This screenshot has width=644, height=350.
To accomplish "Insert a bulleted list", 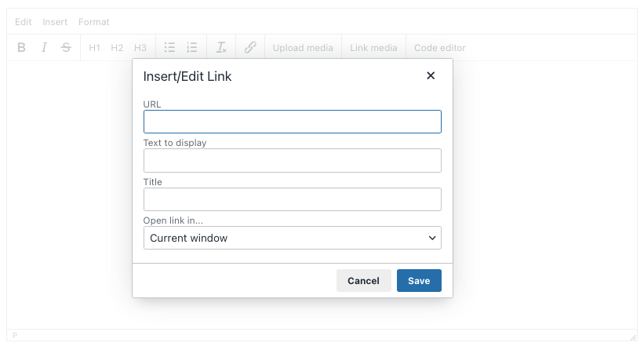I will point(169,48).
